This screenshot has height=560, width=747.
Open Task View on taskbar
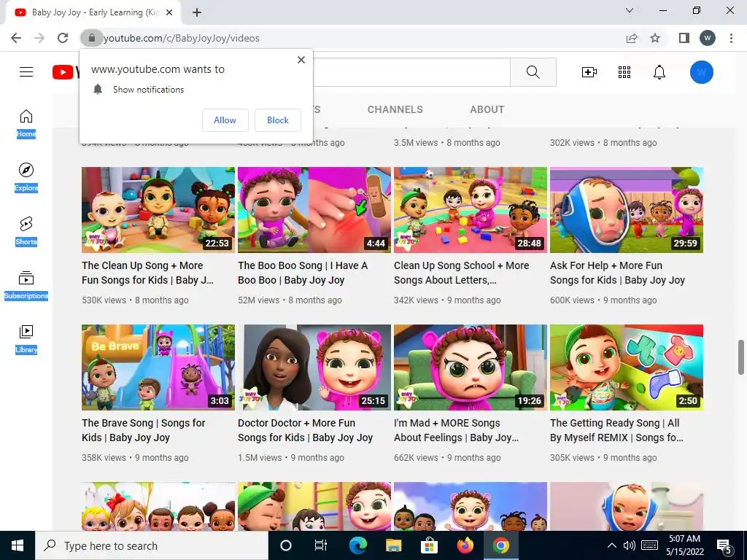[321, 545]
